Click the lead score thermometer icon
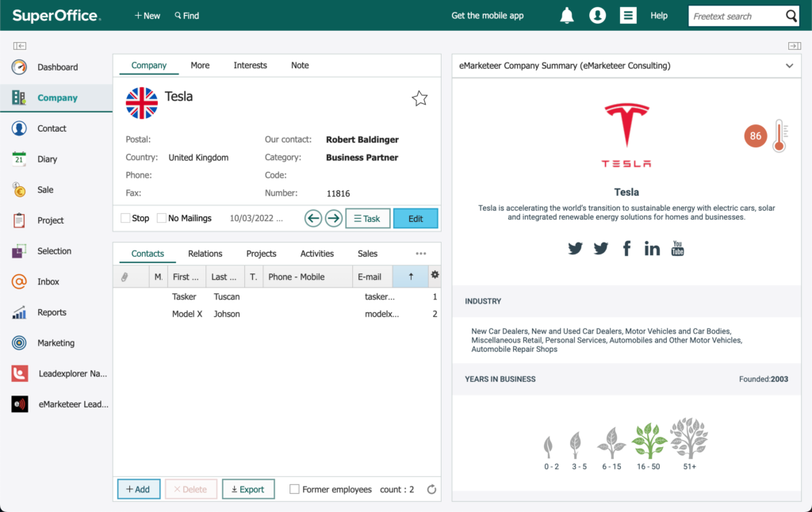This screenshot has width=812, height=512. click(x=780, y=136)
